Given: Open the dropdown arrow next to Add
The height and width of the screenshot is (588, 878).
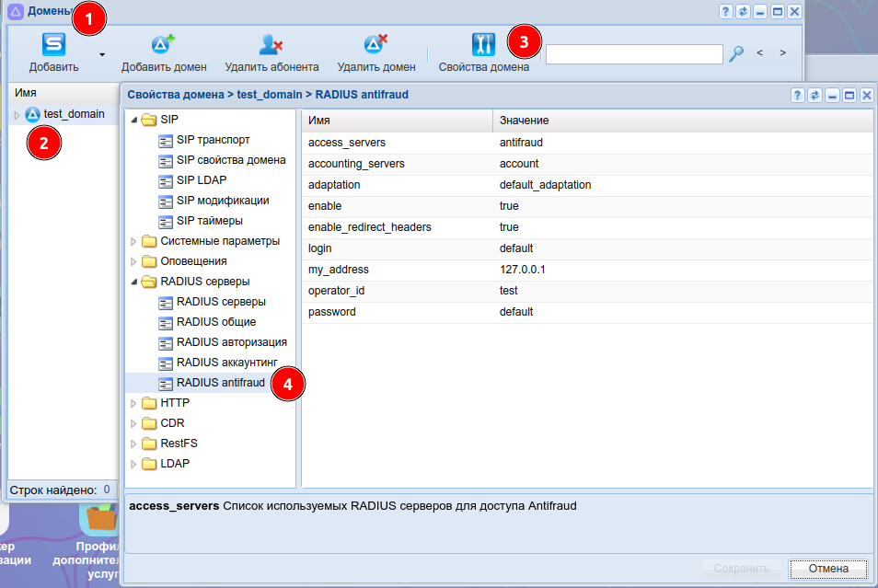Looking at the screenshot, I should tap(102, 54).
